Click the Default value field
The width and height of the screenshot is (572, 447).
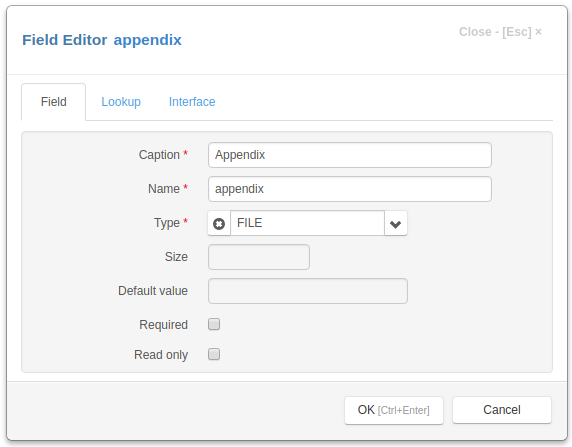point(308,291)
